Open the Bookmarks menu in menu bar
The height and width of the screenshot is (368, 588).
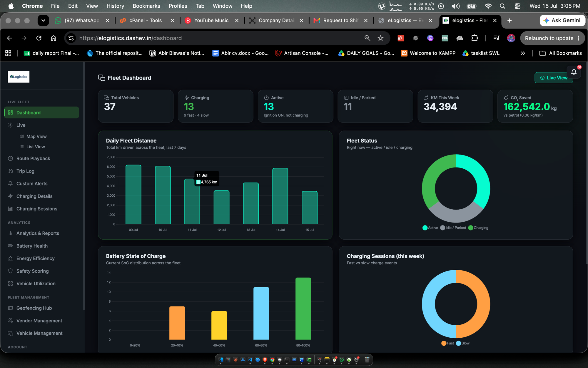coord(146,6)
